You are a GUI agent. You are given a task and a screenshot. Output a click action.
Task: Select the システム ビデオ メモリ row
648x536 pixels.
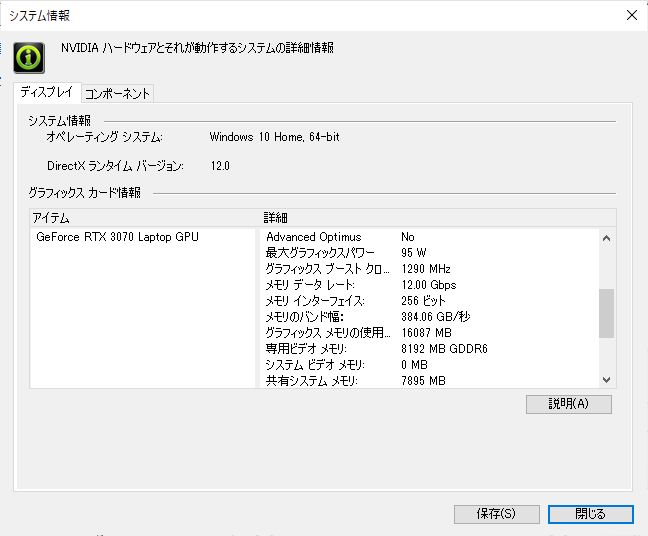[x=430, y=365]
